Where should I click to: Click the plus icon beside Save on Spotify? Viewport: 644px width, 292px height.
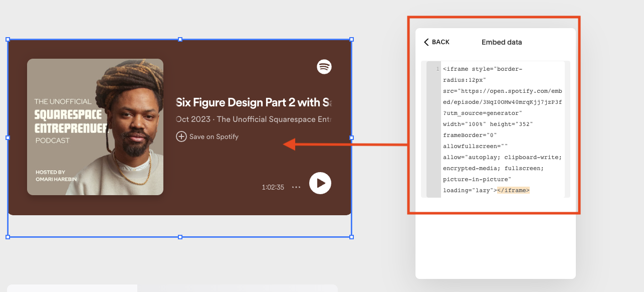click(181, 136)
